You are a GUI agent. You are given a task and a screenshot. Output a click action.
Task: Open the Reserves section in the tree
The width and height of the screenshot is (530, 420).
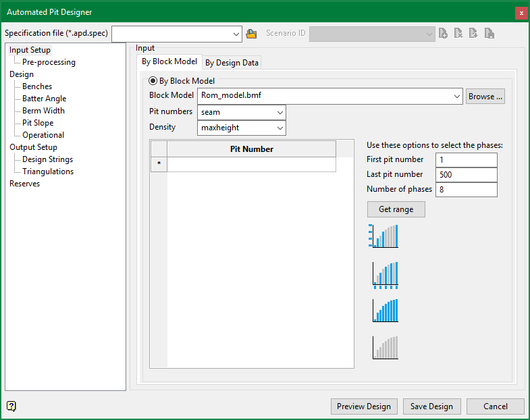(x=24, y=184)
